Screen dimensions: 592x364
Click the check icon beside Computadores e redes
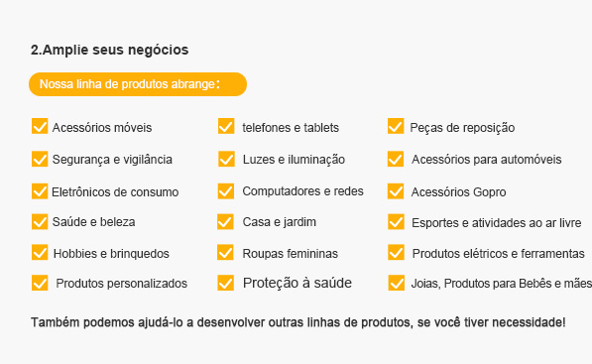pos(226,191)
